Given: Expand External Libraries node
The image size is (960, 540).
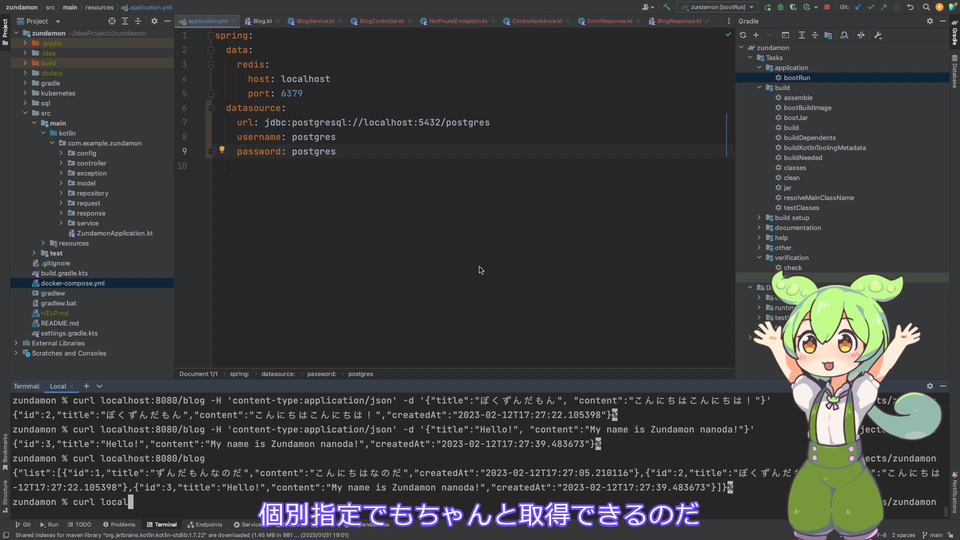Looking at the screenshot, I should click(x=17, y=343).
